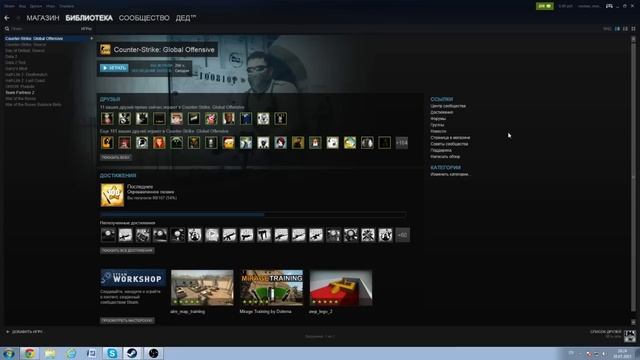Image resolution: width=640 pixels, height=360 pixels.
Task: Open File Explorer folder in taskbar
Action: pyautogui.click(x=50, y=353)
